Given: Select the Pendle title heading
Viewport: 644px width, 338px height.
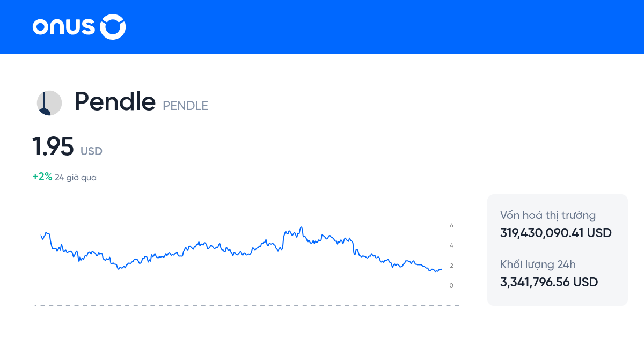Looking at the screenshot, I should pyautogui.click(x=115, y=101).
